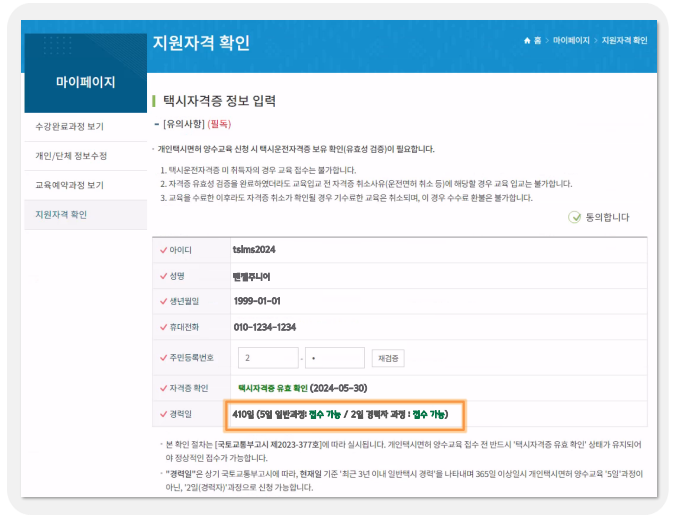This screenshot has height=518, width=675.
Task: Click the 재검증 button
Action: tap(388, 358)
